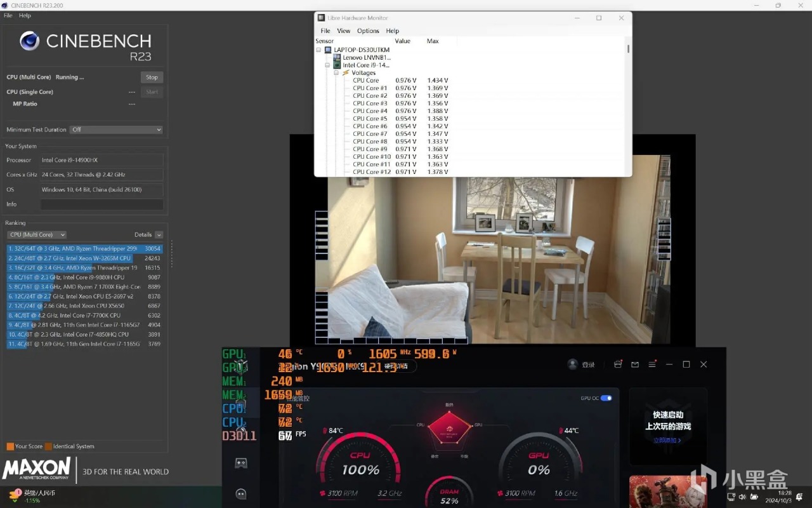The width and height of the screenshot is (812, 508).
Task: Click the Value column header
Action: point(403,41)
